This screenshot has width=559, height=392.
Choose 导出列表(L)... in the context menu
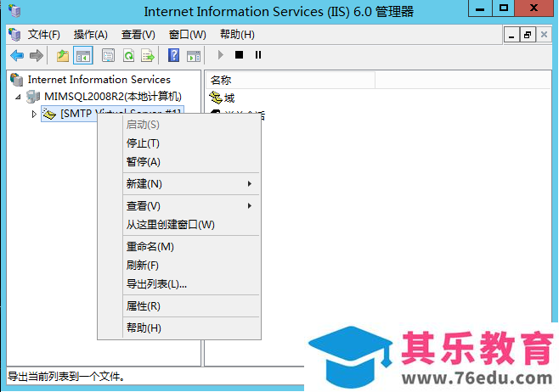(x=191, y=283)
